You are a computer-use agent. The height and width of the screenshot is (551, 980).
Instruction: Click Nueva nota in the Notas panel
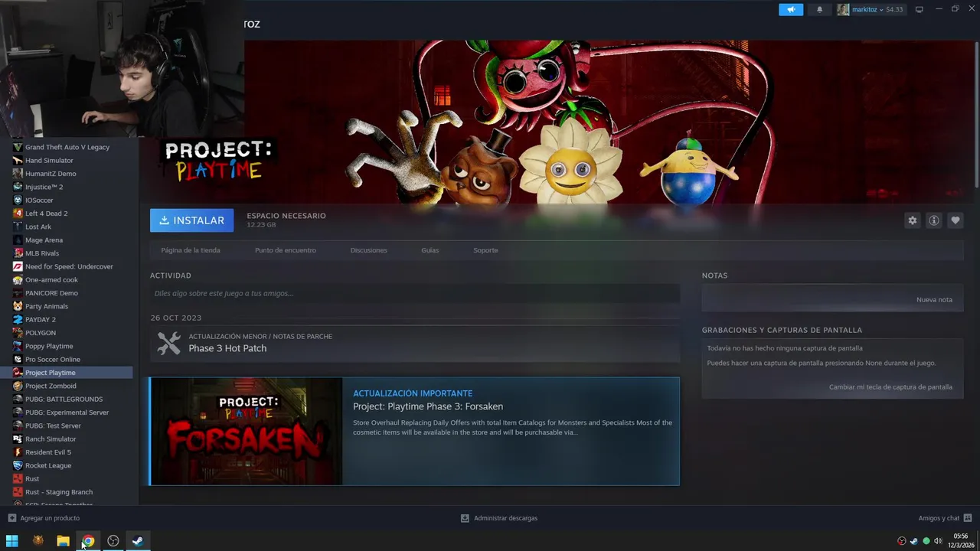pyautogui.click(x=934, y=299)
